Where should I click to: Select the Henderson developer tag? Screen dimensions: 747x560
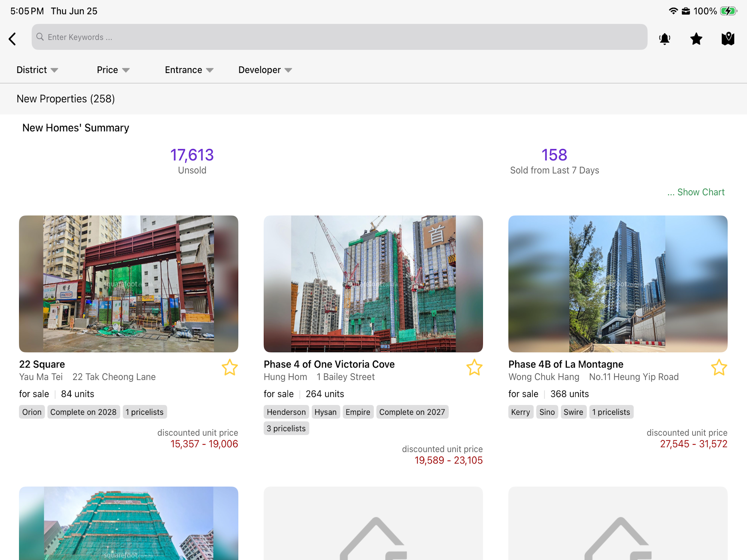(x=286, y=412)
